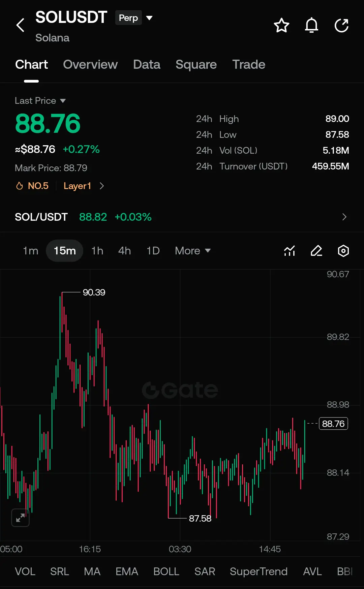Toggle the VOL indicator
This screenshot has height=589, width=364.
pos(25,571)
